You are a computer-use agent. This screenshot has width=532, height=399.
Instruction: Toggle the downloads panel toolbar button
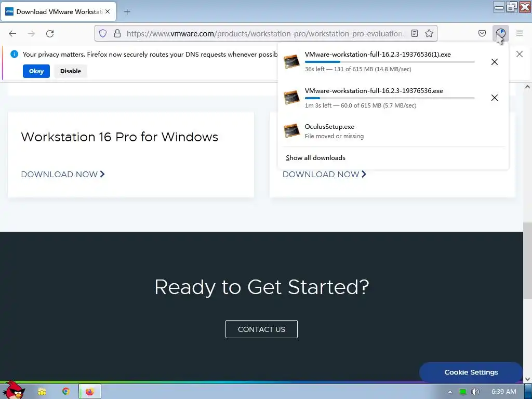(x=500, y=33)
